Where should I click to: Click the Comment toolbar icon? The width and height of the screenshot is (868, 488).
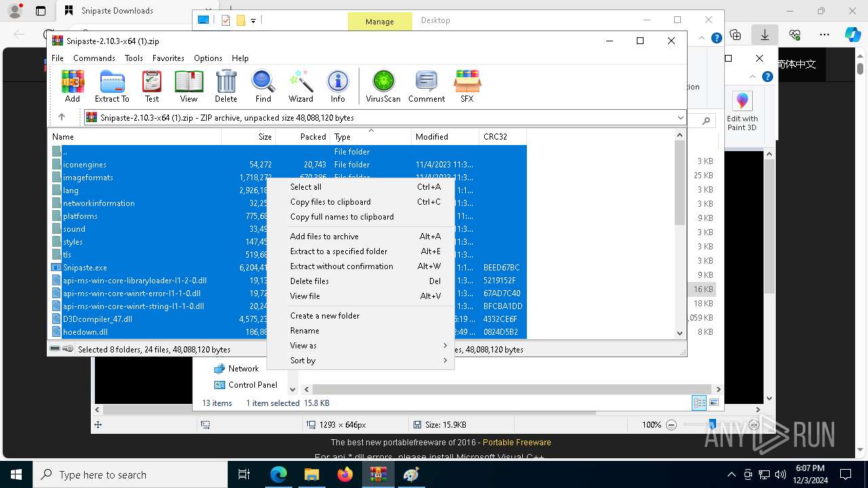point(427,86)
